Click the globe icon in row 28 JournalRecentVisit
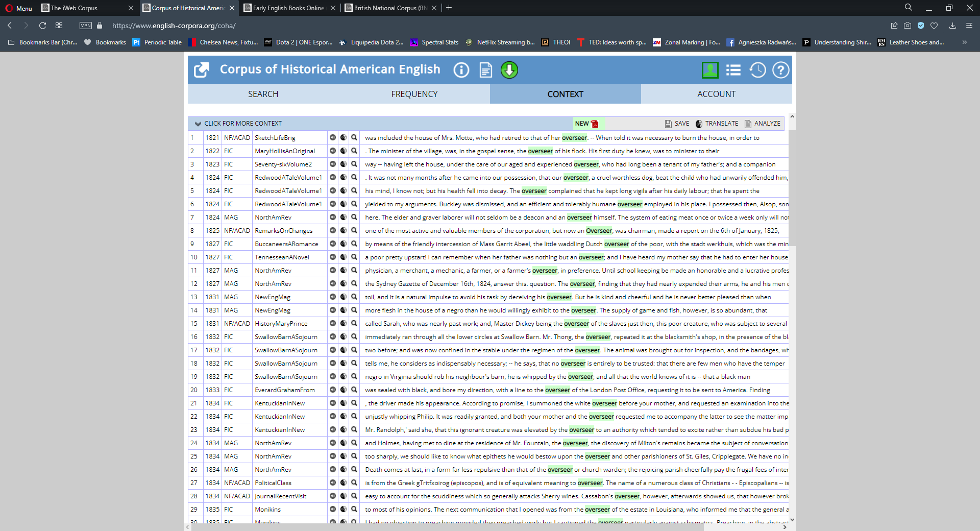980x531 pixels. coord(344,496)
